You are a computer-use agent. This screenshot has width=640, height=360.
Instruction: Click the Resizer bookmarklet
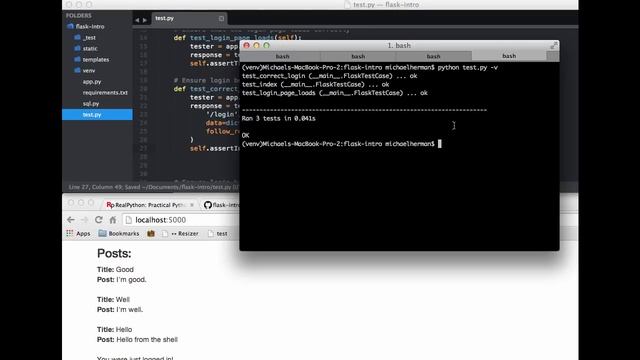coord(180,233)
